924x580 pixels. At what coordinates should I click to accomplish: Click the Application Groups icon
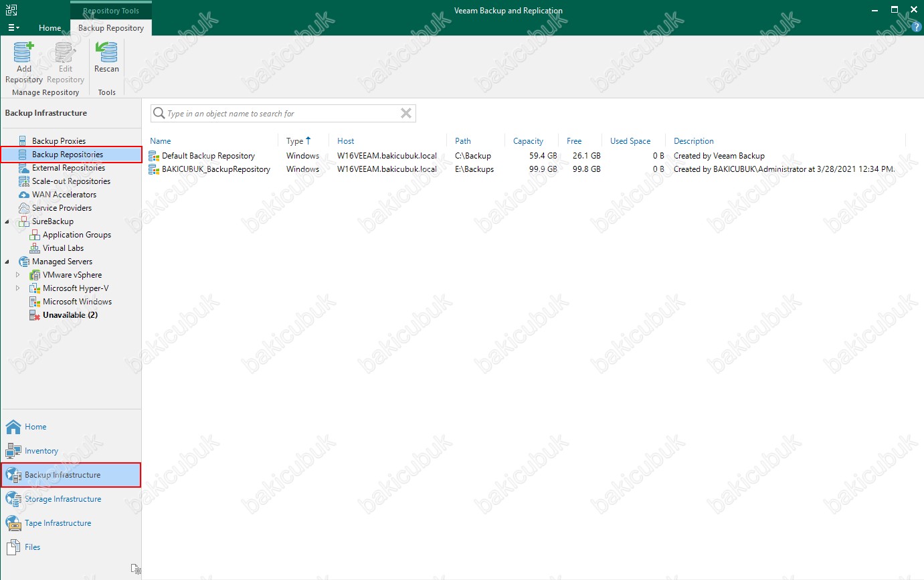point(35,235)
